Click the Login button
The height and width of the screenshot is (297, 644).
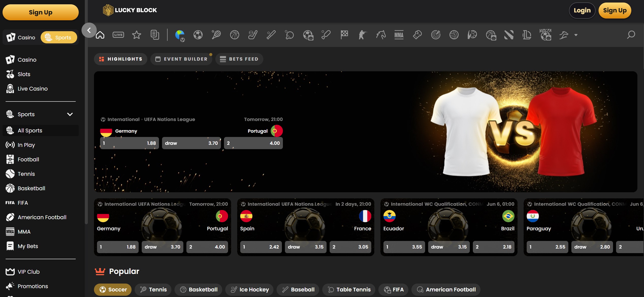tap(582, 10)
